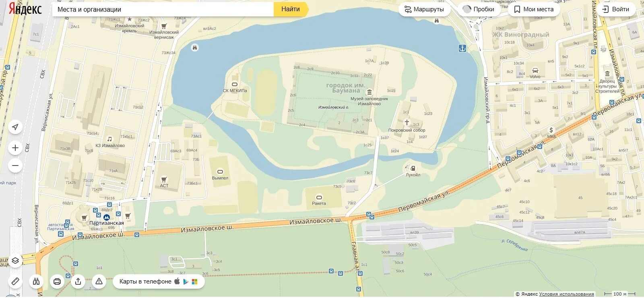This screenshot has width=644, height=298.
Task: Click the Лукойл gas station icon
Action: coord(413,168)
